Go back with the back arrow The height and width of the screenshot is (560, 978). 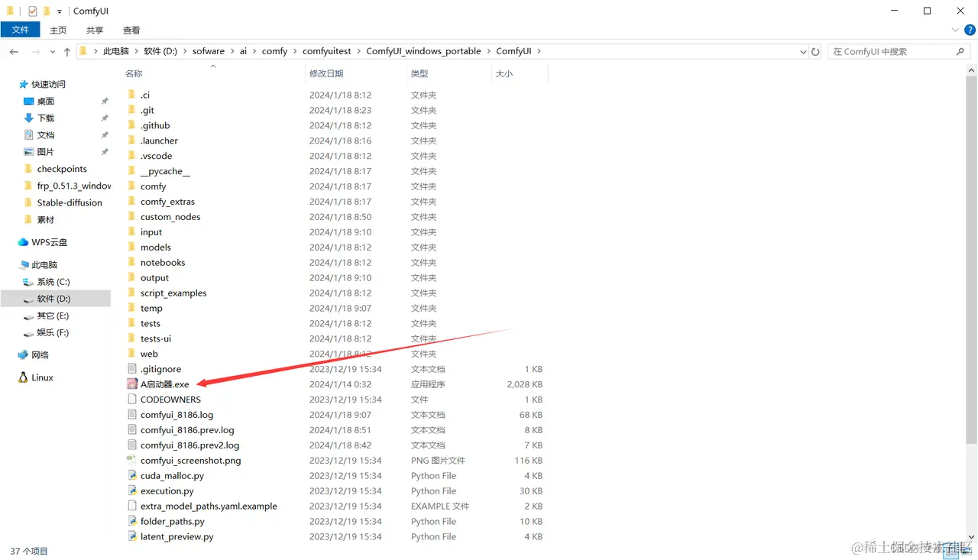coord(14,51)
